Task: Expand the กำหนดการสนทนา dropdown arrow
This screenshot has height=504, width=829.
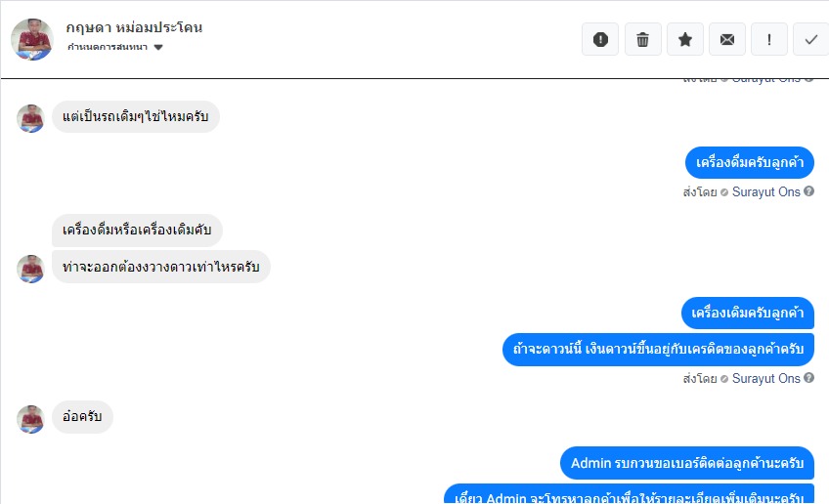Action: click(x=158, y=47)
